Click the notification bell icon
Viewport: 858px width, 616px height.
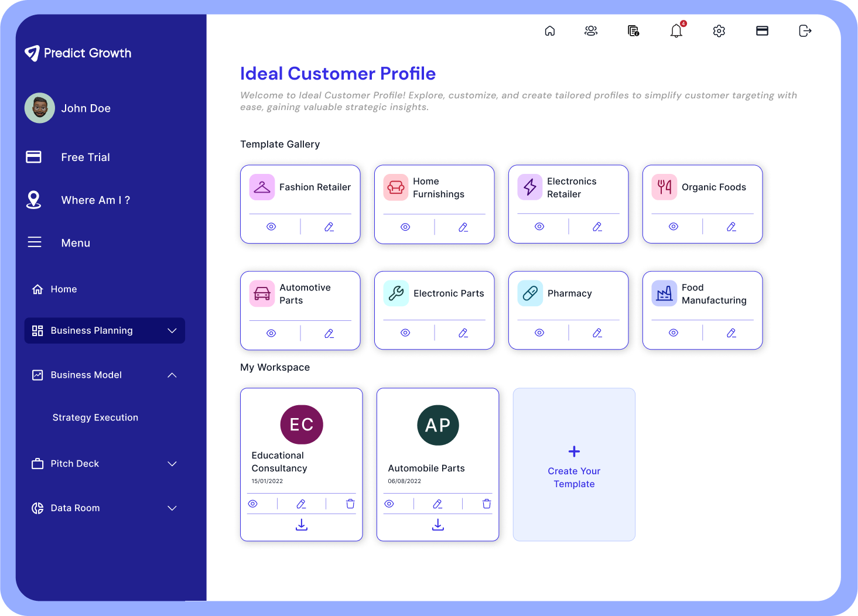tap(676, 31)
